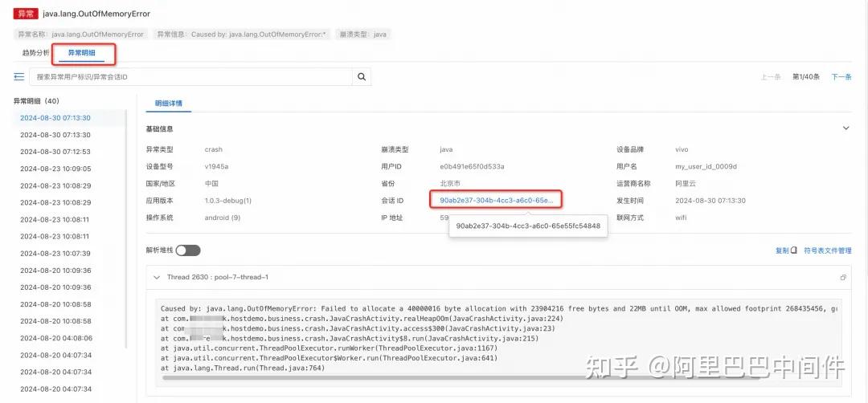This screenshot has width=868, height=403.
Task: Collapse the 基础信息 section chevron
Action: pos(845,128)
